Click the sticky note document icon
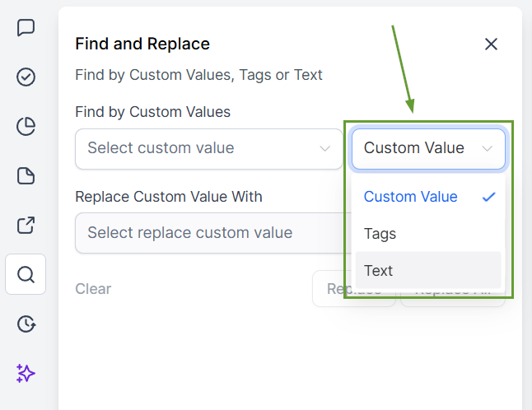 point(26,175)
